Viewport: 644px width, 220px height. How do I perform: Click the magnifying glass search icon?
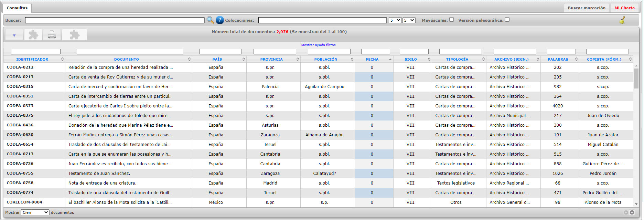point(210,20)
